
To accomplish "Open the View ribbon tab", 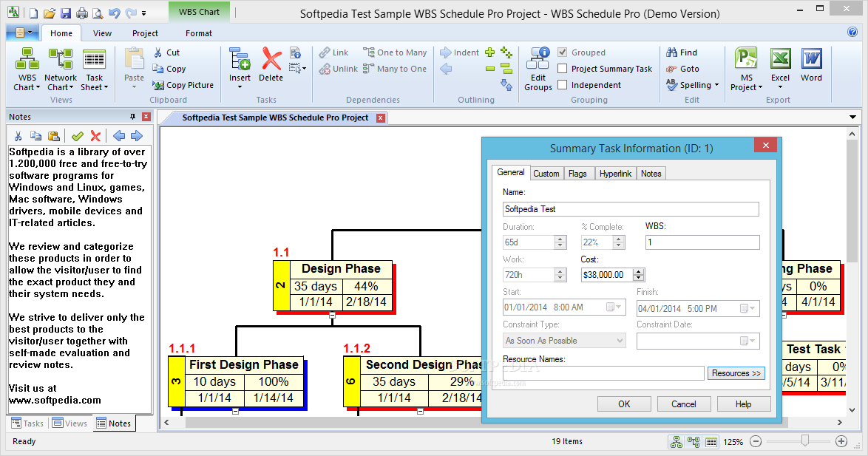I will [x=102, y=33].
